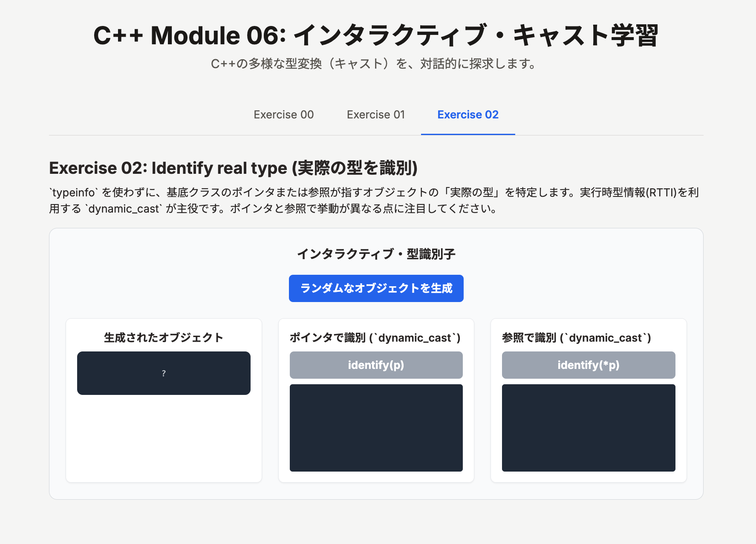The height and width of the screenshot is (544, 756).
Task: Run the identify(p) button
Action: [376, 365]
